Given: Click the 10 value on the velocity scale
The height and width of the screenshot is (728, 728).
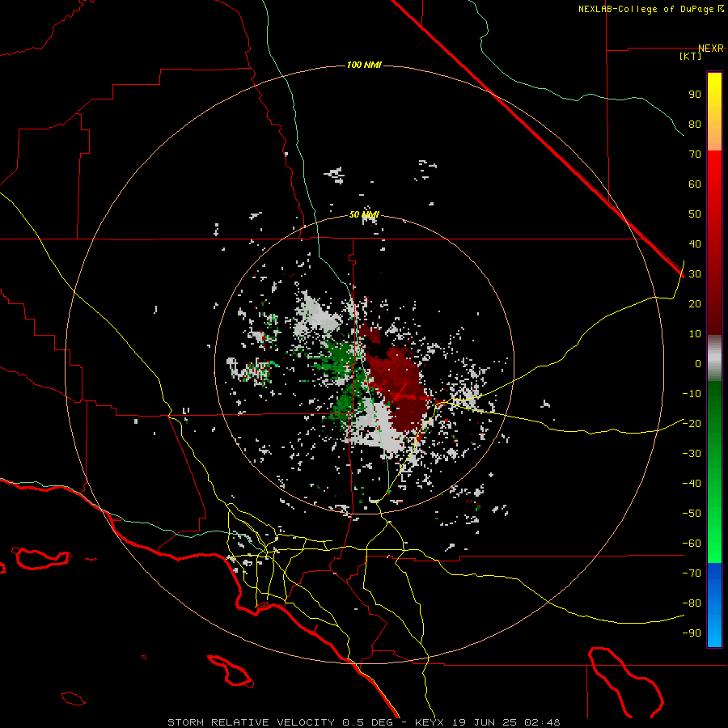Looking at the screenshot, I should click(x=695, y=334).
